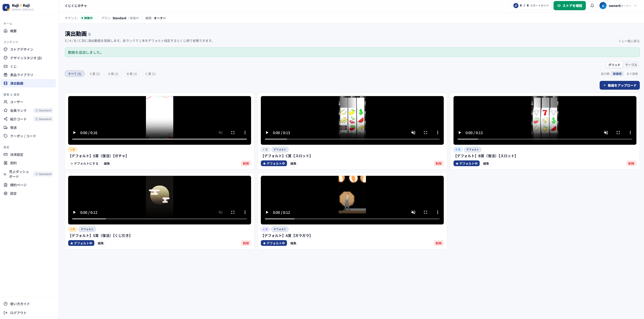Seek in the S賞 ガチャ video progress bar
644x319 pixels.
(159, 139)
